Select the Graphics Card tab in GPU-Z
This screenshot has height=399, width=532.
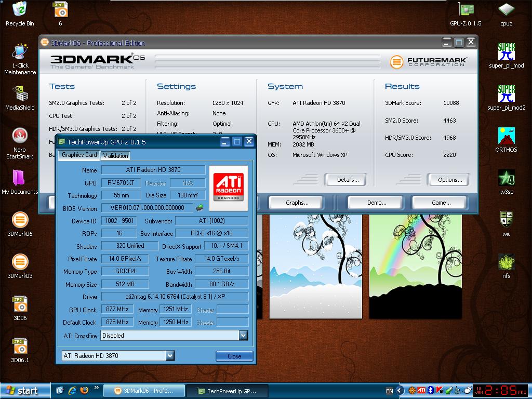point(79,155)
